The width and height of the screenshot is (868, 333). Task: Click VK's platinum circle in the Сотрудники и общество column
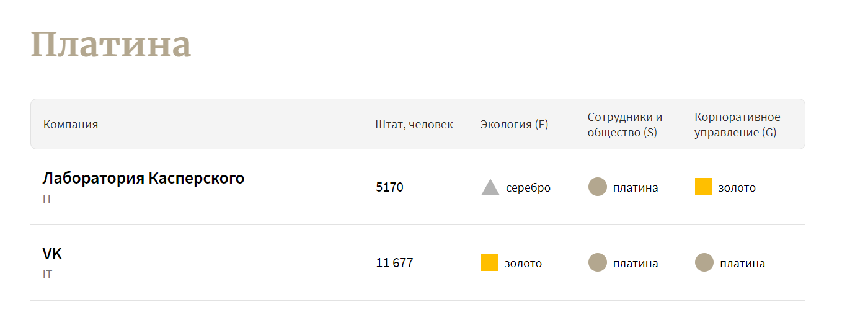pyautogui.click(x=597, y=263)
